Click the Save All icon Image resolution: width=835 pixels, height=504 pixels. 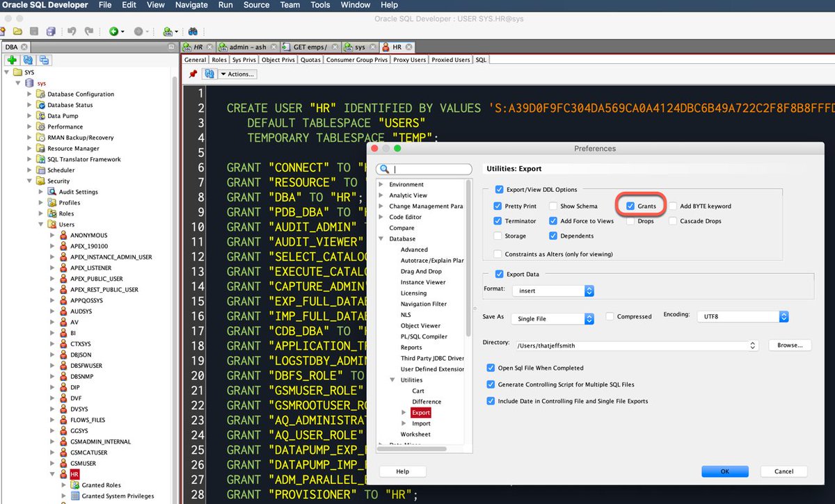pos(51,31)
